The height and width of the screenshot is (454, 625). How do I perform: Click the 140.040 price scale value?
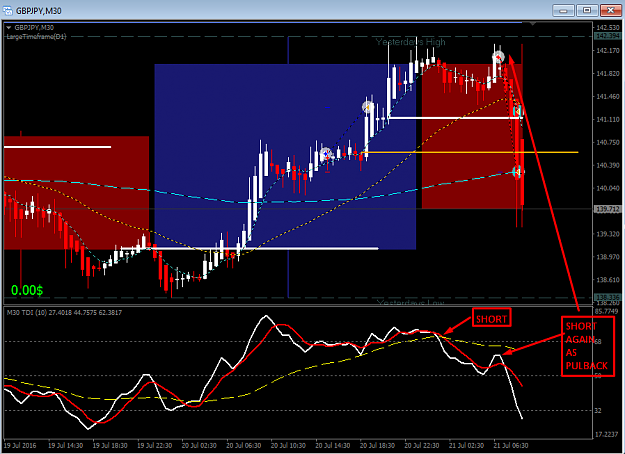[608, 188]
